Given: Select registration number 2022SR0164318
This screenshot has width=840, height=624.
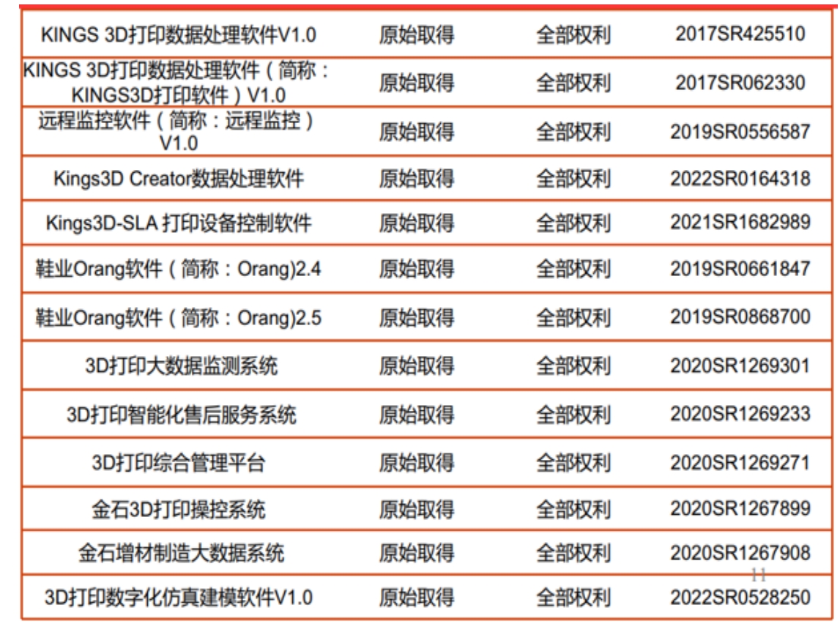Looking at the screenshot, I should (x=740, y=179).
